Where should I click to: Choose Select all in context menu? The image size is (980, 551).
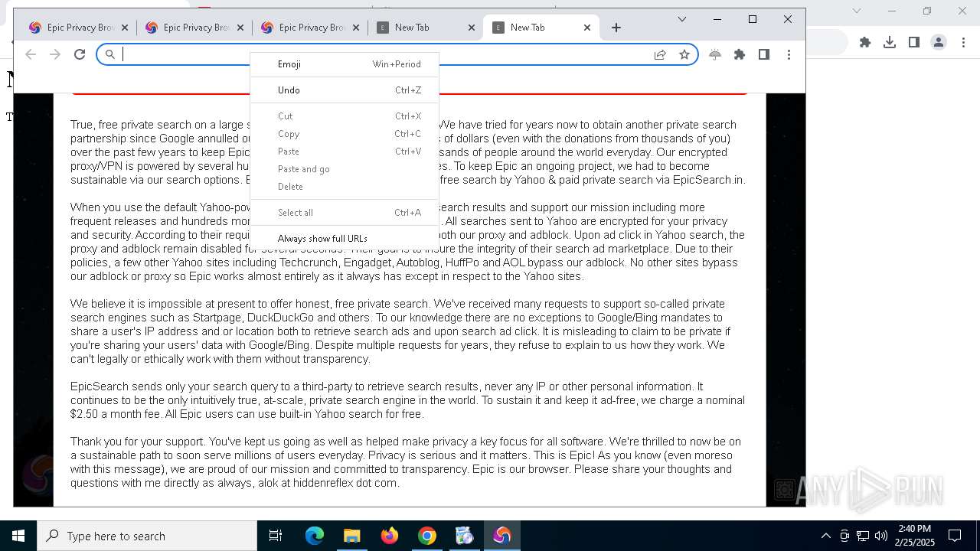[345, 213]
